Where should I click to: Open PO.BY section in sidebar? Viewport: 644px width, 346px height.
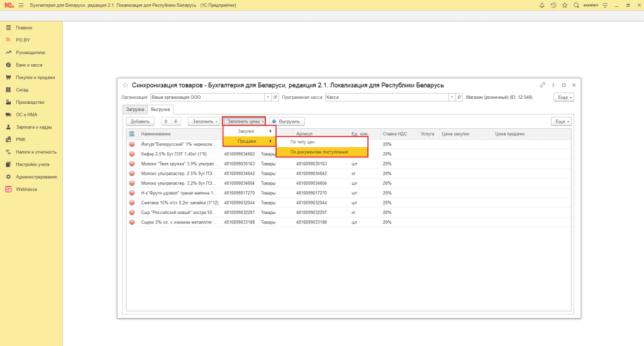pyautogui.click(x=23, y=40)
